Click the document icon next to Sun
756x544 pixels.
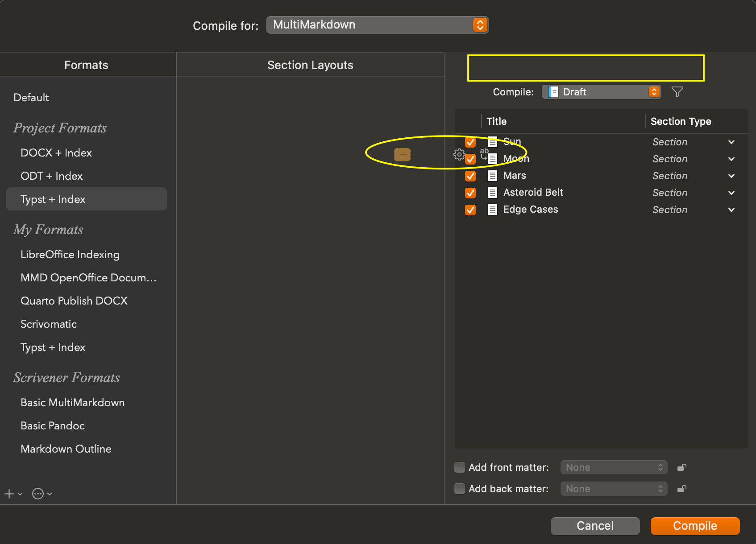tap(493, 142)
